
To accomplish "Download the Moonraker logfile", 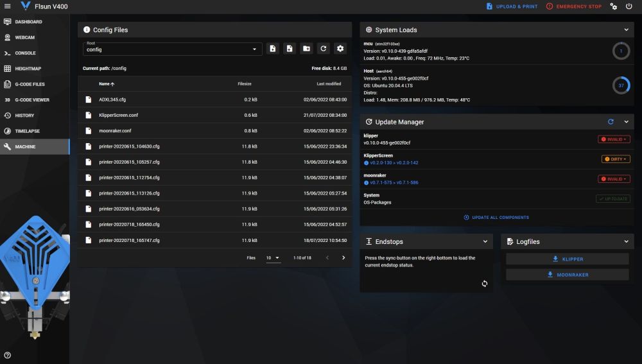I will pos(568,275).
